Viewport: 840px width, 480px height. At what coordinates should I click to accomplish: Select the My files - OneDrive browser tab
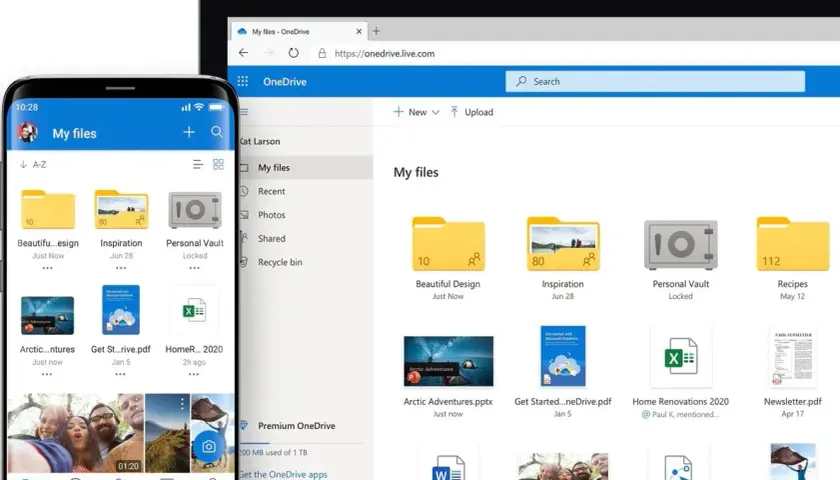point(299,31)
